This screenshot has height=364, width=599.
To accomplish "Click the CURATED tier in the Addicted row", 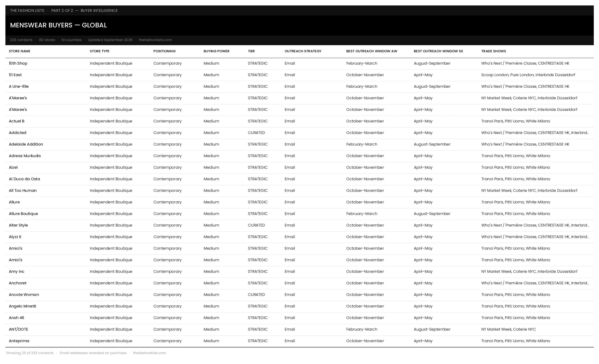I will [x=256, y=133].
